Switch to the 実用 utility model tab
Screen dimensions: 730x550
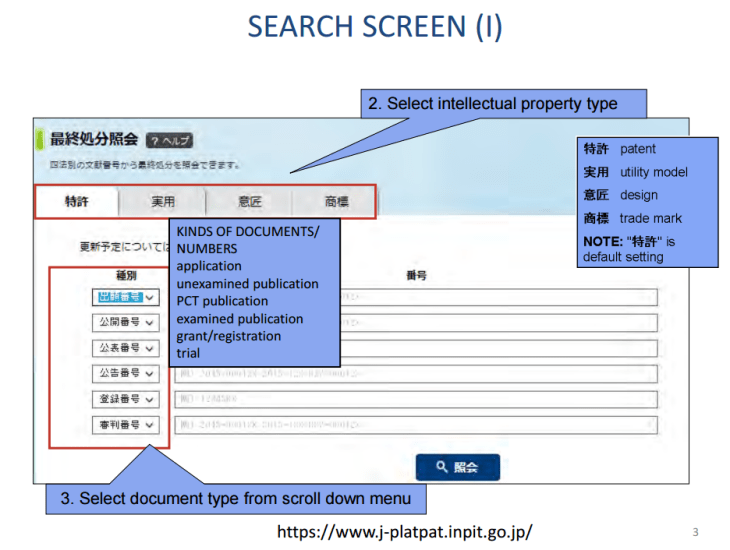163,201
